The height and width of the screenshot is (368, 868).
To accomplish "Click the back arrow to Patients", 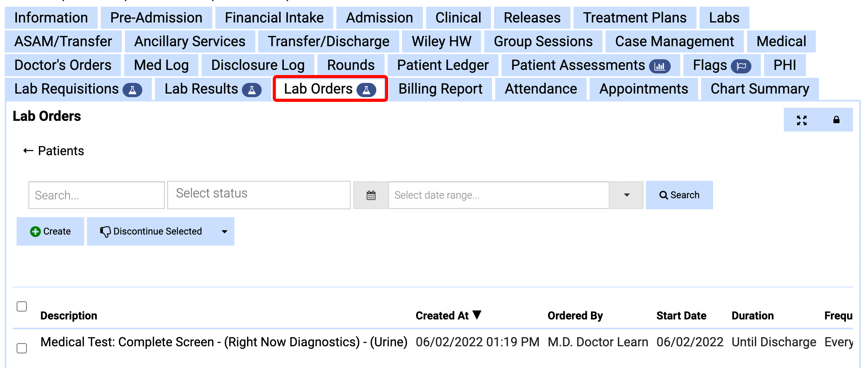I will pyautogui.click(x=28, y=151).
